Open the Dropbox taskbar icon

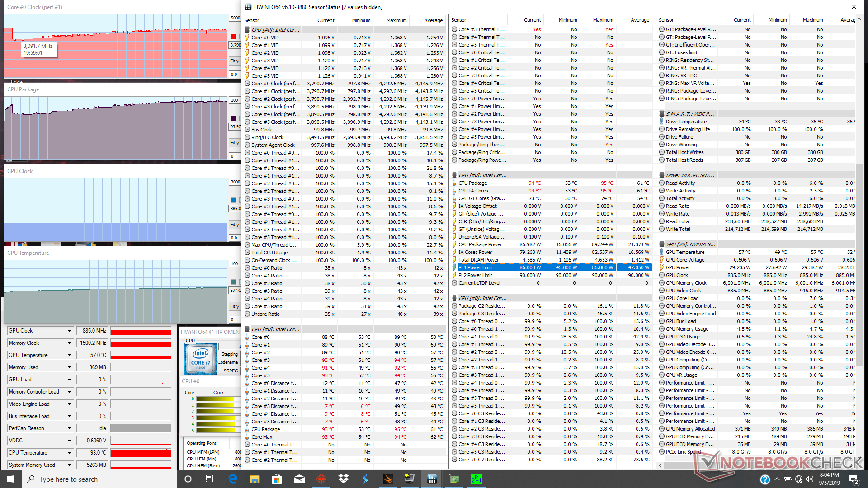pos(344,479)
